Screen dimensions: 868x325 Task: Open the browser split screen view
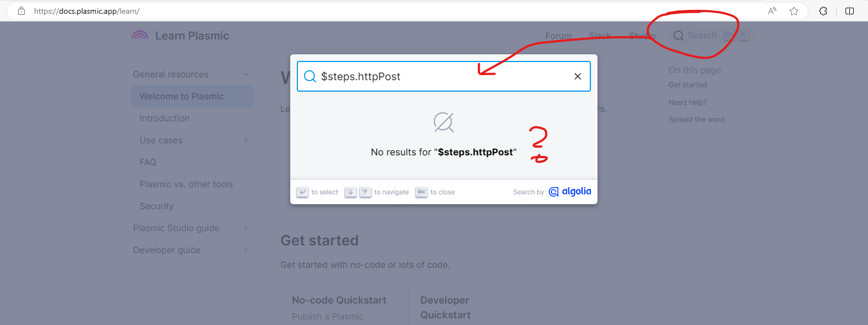point(849,11)
